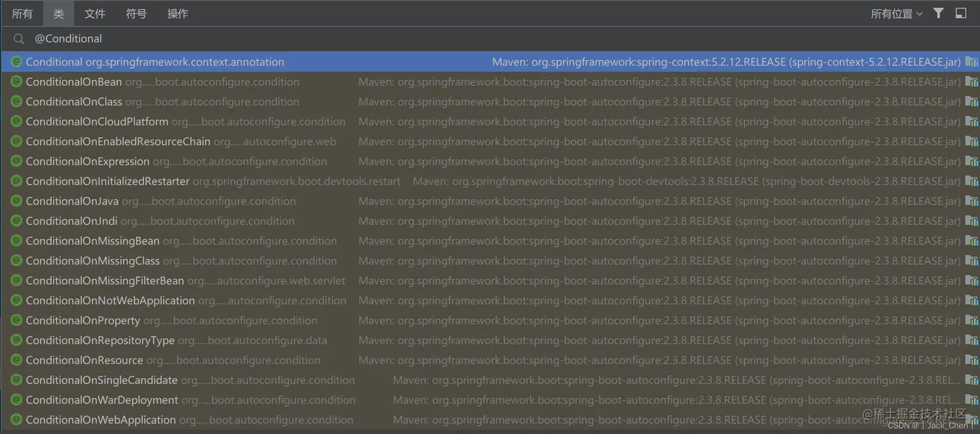This screenshot has width=980, height=434.
Task: Select the ConditionalOnCloudPlatform result
Action: pos(490,121)
